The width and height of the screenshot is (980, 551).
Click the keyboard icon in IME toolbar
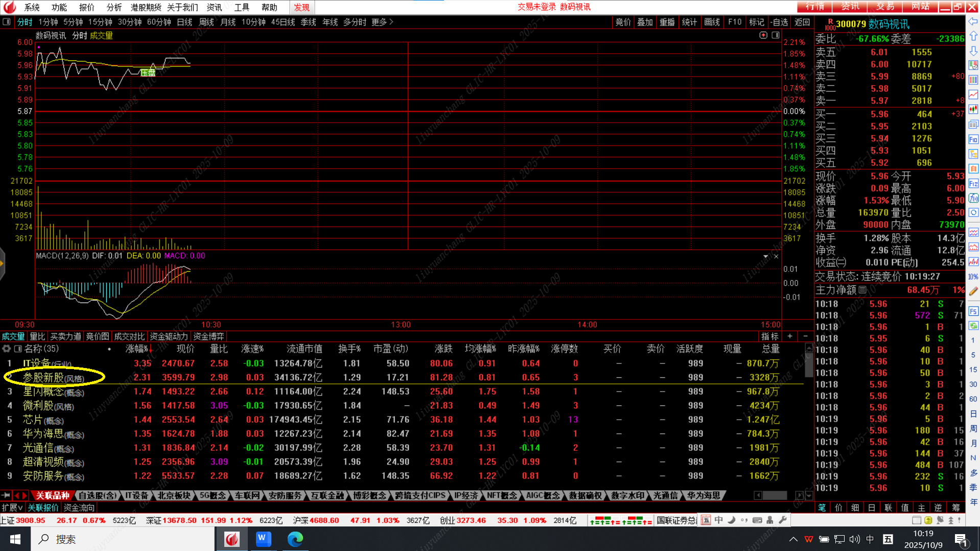[x=757, y=520]
